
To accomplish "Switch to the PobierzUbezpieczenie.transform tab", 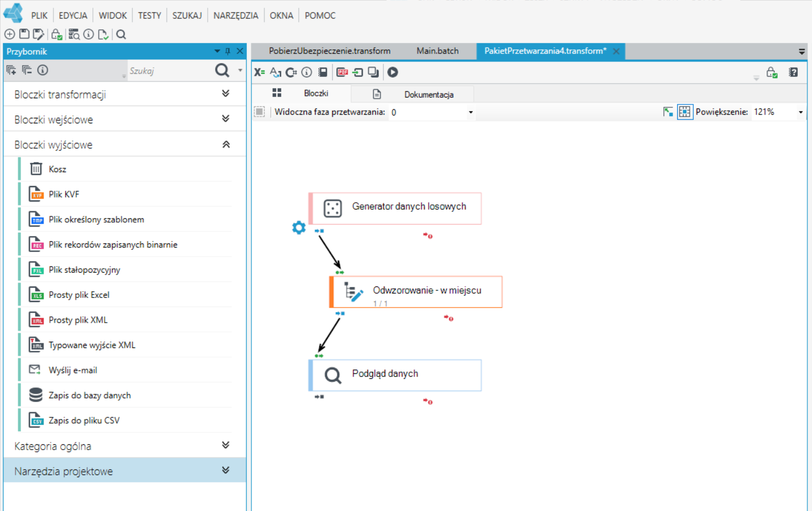I will (329, 51).
